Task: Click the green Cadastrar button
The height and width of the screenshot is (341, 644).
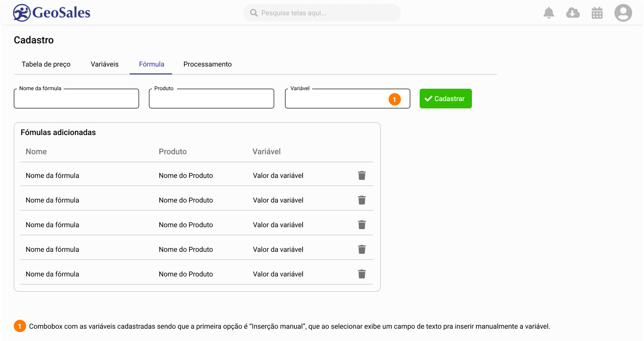Action: click(x=445, y=99)
